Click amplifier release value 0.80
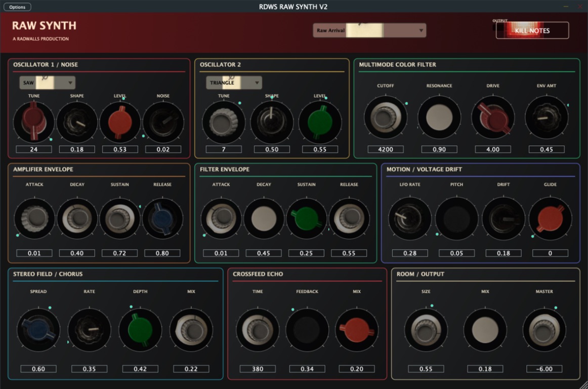This screenshot has height=389, width=588. click(162, 253)
